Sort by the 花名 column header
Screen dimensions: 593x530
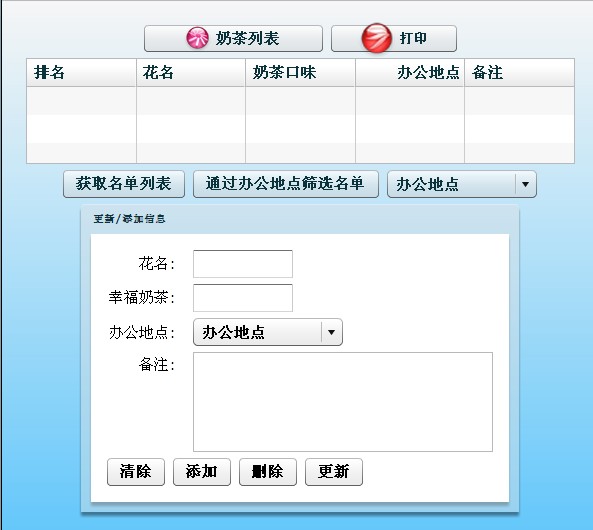[191, 72]
